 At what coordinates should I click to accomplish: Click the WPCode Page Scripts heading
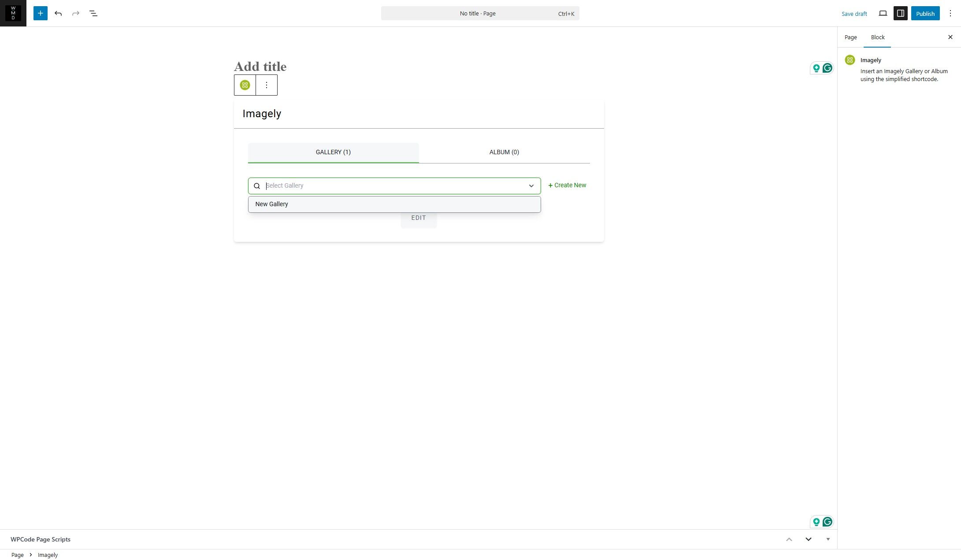click(x=41, y=540)
